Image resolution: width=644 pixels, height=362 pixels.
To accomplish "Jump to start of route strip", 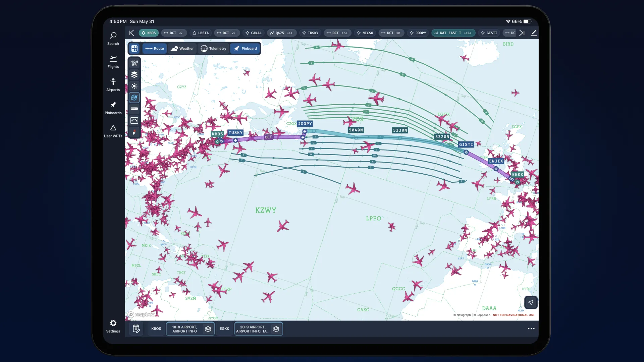I will (131, 33).
